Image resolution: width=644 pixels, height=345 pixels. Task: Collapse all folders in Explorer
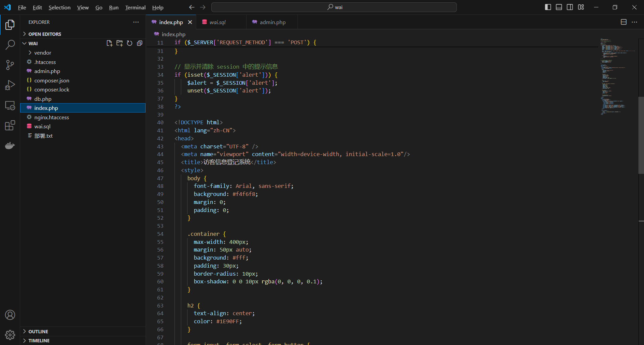140,43
